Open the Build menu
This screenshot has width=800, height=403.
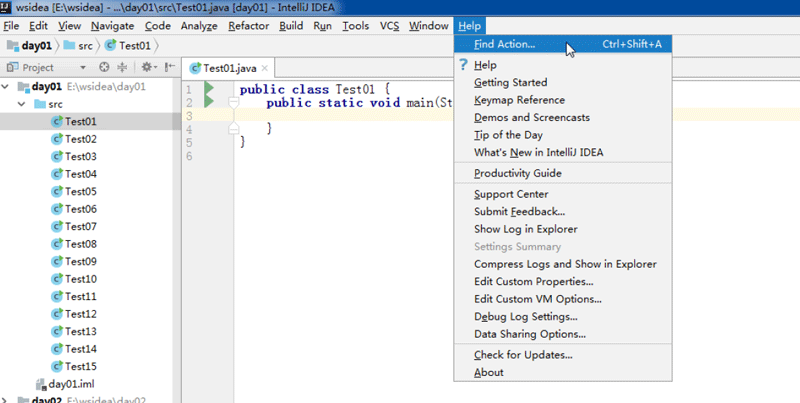coord(291,26)
